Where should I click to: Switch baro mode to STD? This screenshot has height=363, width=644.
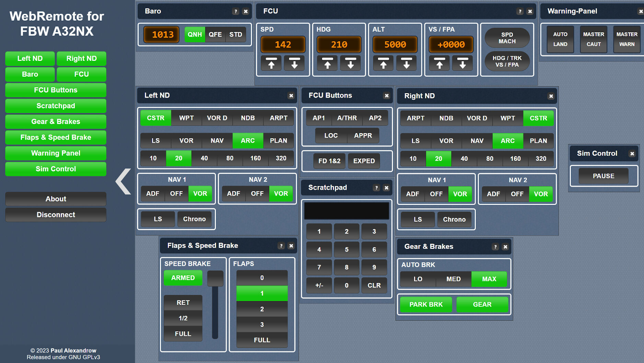(x=235, y=34)
